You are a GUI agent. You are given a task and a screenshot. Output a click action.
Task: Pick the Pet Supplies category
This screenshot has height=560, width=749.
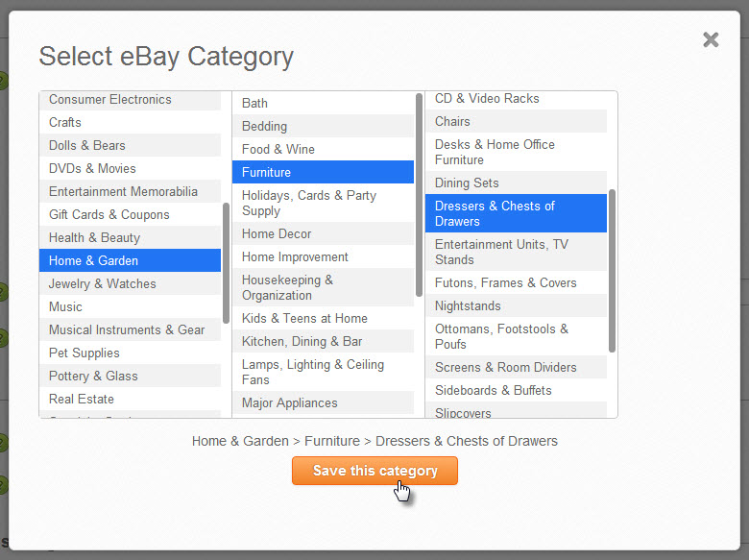(x=85, y=353)
